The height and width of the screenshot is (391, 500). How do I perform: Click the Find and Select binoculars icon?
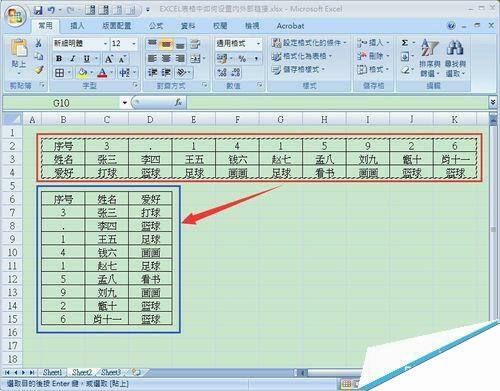point(455,48)
